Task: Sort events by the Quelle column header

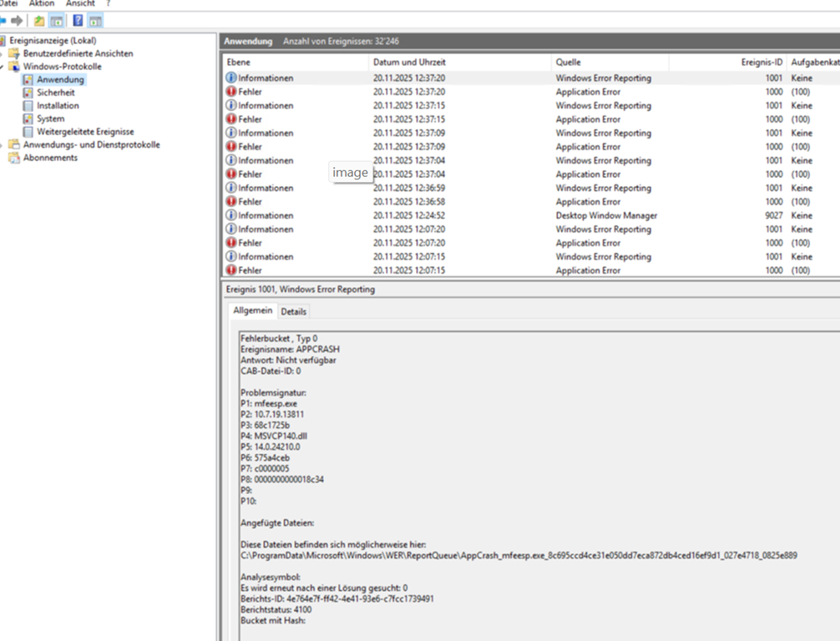Action: [569, 63]
